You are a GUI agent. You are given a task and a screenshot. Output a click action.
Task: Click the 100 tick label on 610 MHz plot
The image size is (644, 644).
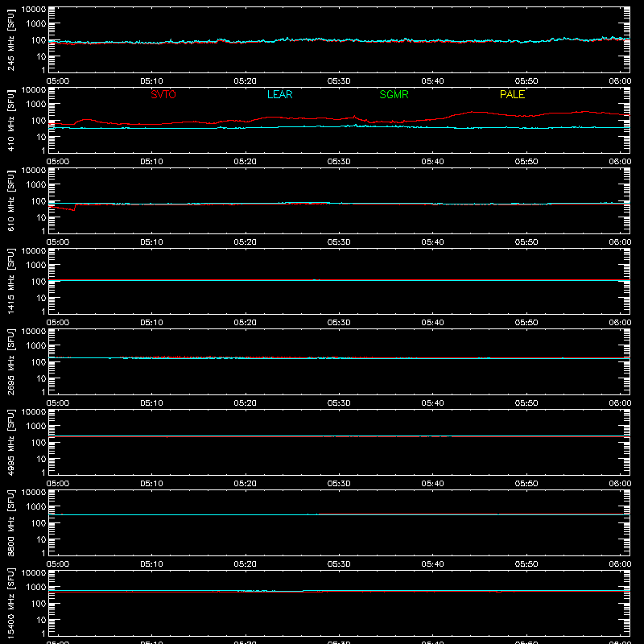point(39,201)
